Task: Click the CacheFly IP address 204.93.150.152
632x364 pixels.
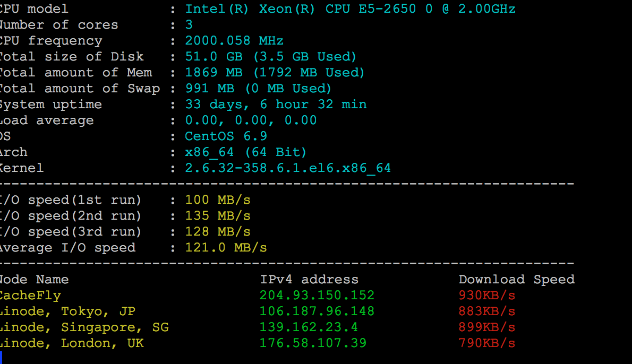Action: pyautogui.click(x=317, y=295)
